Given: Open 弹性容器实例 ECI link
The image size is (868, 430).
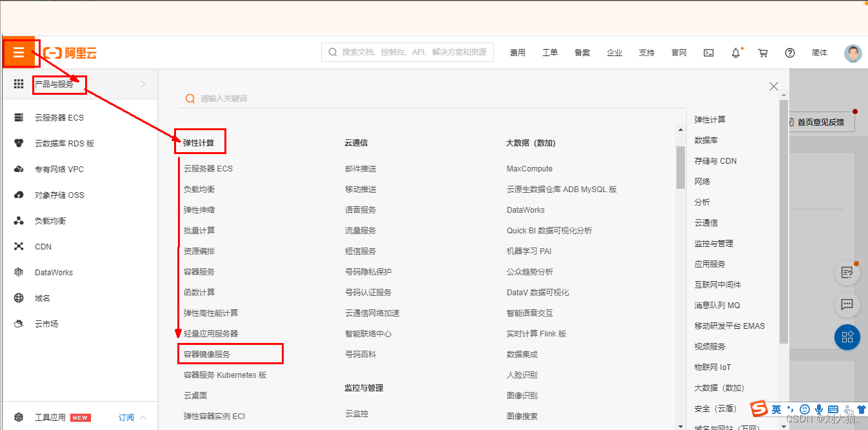Looking at the screenshot, I should (x=215, y=416).
